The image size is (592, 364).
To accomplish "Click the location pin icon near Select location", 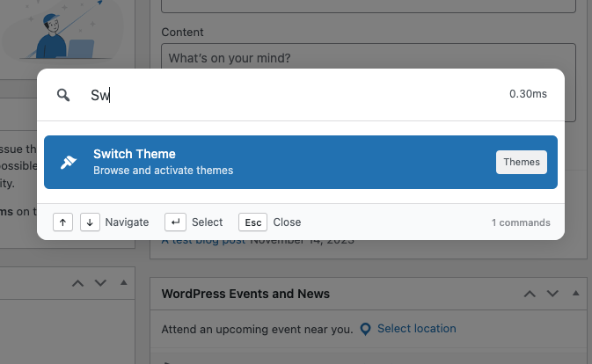I will pos(365,329).
